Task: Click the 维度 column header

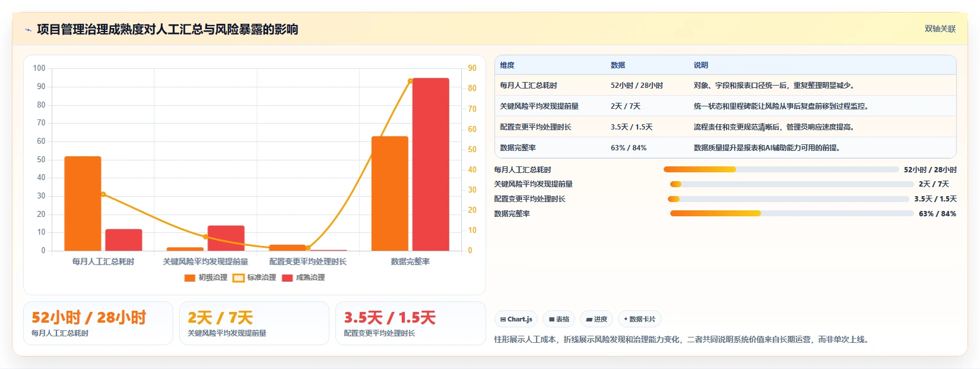Action: point(507,65)
